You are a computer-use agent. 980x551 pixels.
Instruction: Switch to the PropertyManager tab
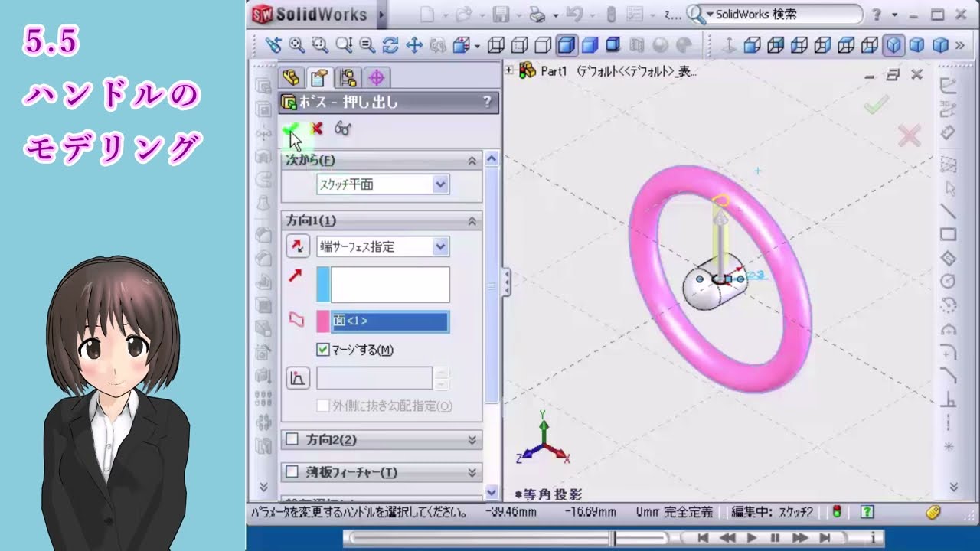[x=318, y=77]
